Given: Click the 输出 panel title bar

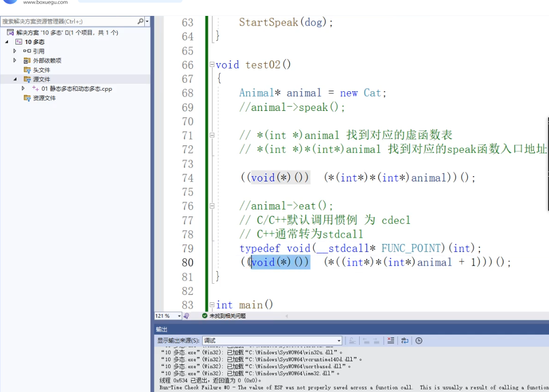Looking at the screenshot, I should [x=352, y=329].
